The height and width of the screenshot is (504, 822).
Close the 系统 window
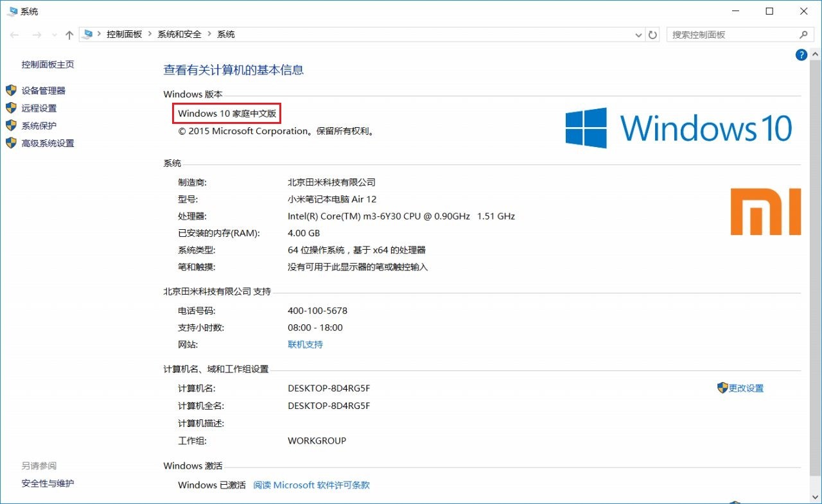pos(804,12)
